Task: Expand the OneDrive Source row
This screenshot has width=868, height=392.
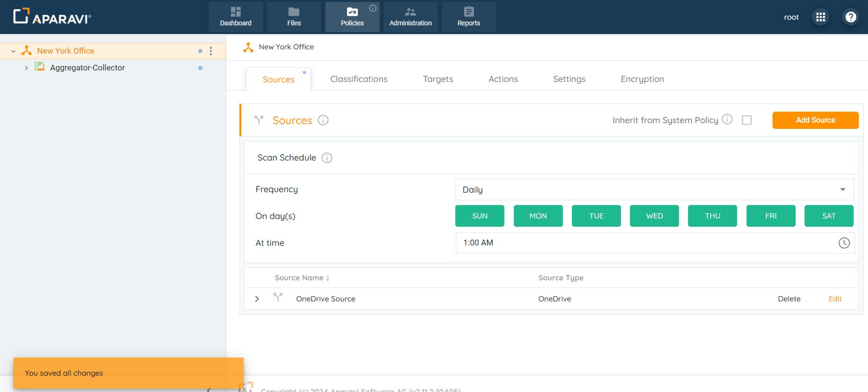Action: 257,299
